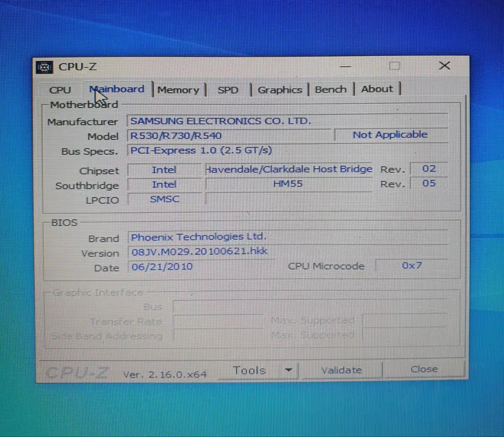Click the chipset Rev. value 02
Image resolution: width=504 pixels, height=437 pixels.
[429, 169]
